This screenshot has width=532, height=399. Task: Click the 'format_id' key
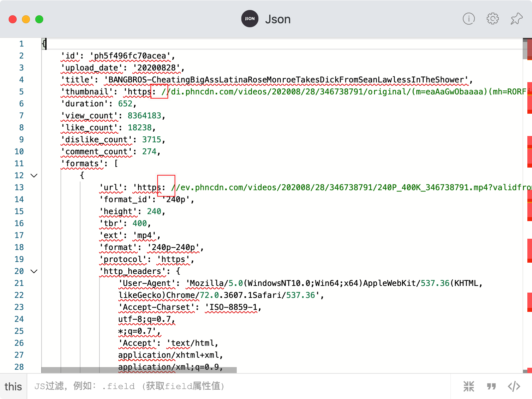click(x=125, y=199)
